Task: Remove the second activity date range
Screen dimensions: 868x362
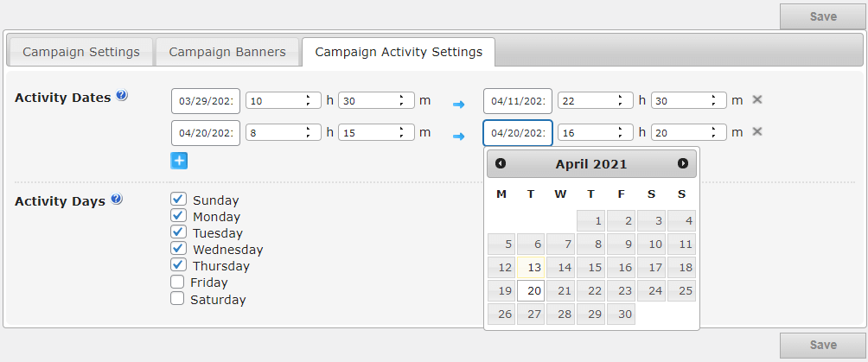Action: [x=757, y=131]
